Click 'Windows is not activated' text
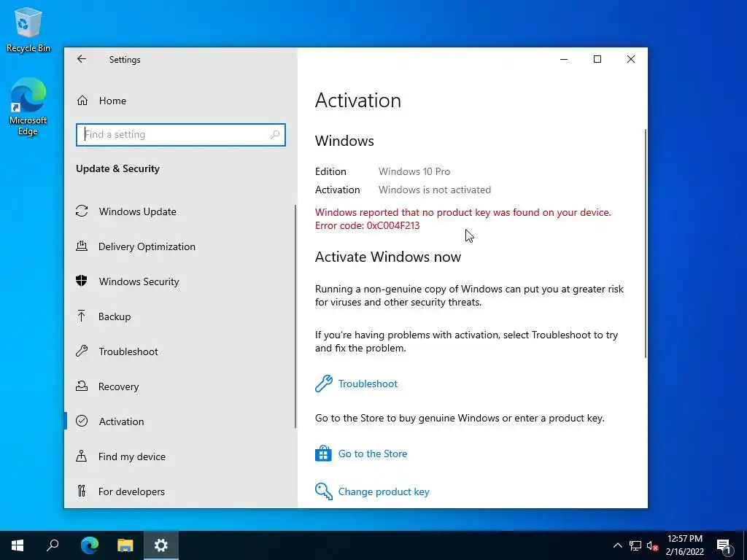747x560 pixels. click(435, 190)
